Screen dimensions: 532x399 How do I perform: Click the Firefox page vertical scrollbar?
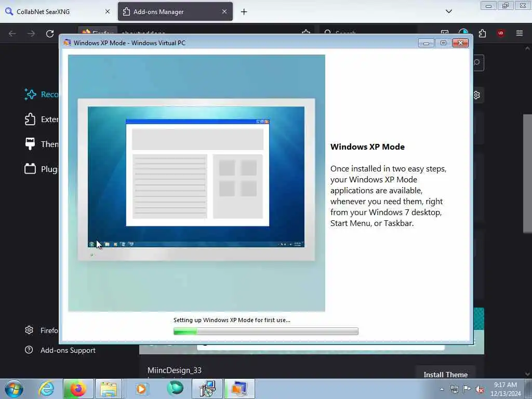[527, 174]
